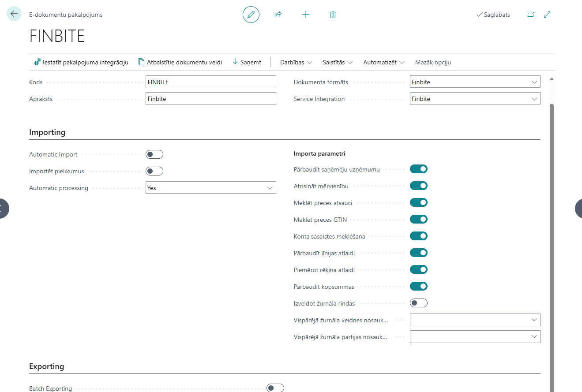This screenshot has width=582, height=392.
Task: Click Atbalstītie dokumentu veidi action
Action: pyautogui.click(x=180, y=62)
